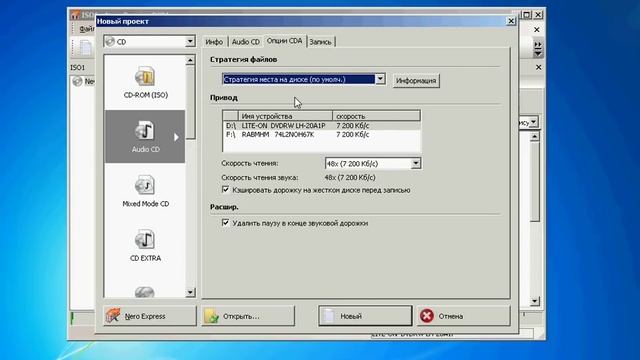Click the Nero Express button
The width and height of the screenshot is (640, 360).
(x=149, y=316)
